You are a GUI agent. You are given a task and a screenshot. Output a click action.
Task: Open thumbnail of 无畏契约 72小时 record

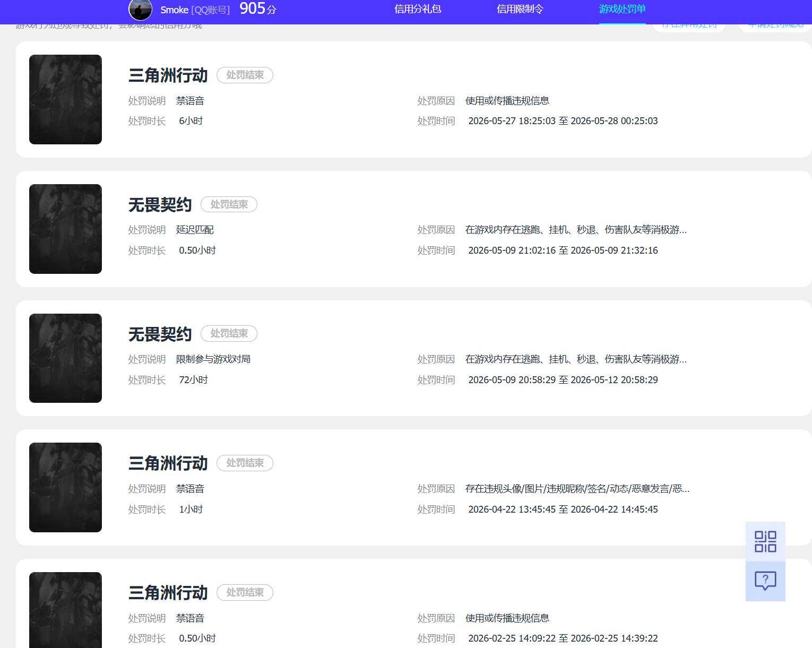(65, 358)
